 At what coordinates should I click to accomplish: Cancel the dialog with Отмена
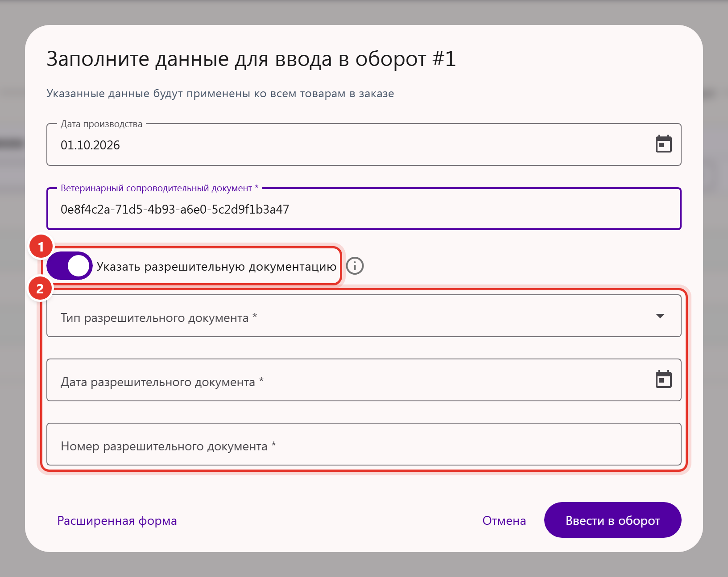tap(504, 520)
